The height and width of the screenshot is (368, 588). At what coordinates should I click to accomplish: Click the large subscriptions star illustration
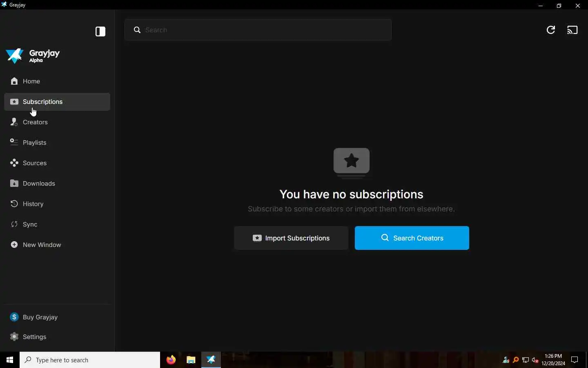click(x=352, y=163)
